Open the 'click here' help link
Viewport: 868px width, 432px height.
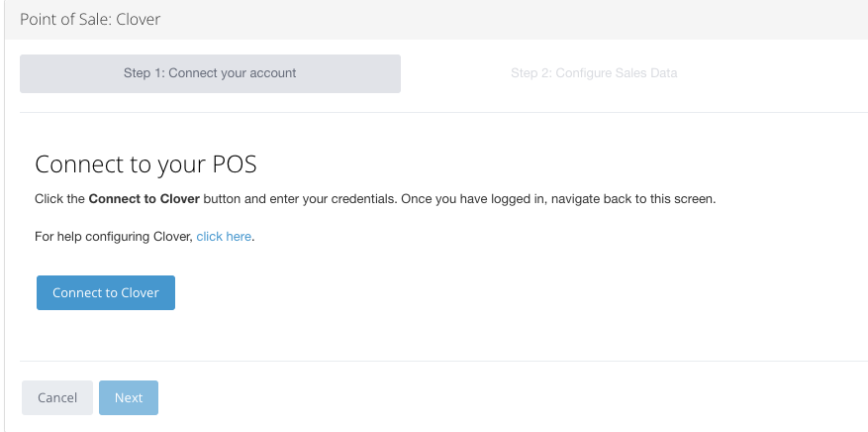(x=224, y=237)
